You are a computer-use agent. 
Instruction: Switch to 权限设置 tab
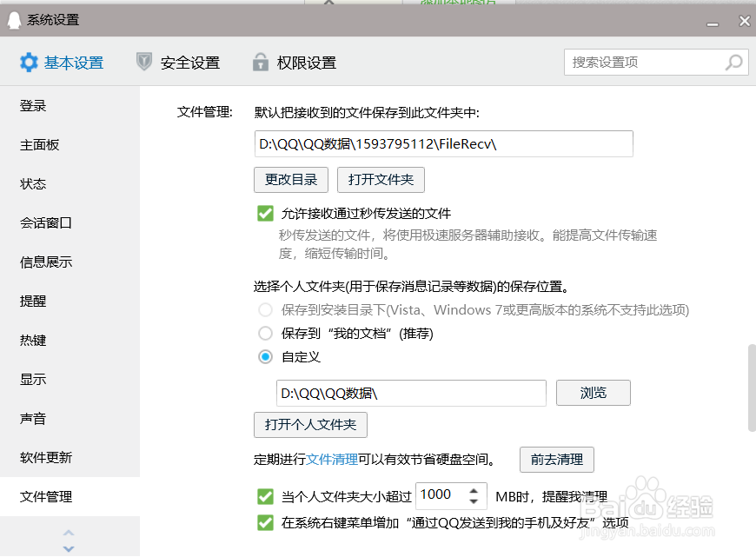coord(295,63)
